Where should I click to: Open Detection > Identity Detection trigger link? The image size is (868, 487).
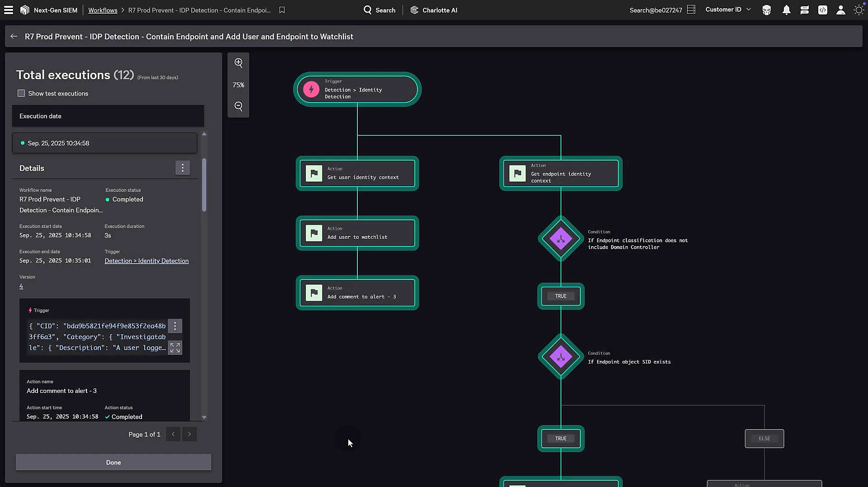pyautogui.click(x=147, y=261)
